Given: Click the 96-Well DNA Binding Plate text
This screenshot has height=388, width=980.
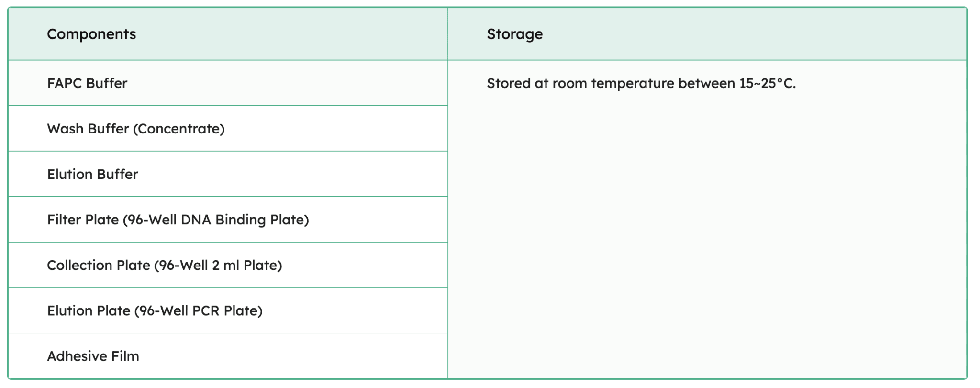Looking at the screenshot, I should coord(216,220).
